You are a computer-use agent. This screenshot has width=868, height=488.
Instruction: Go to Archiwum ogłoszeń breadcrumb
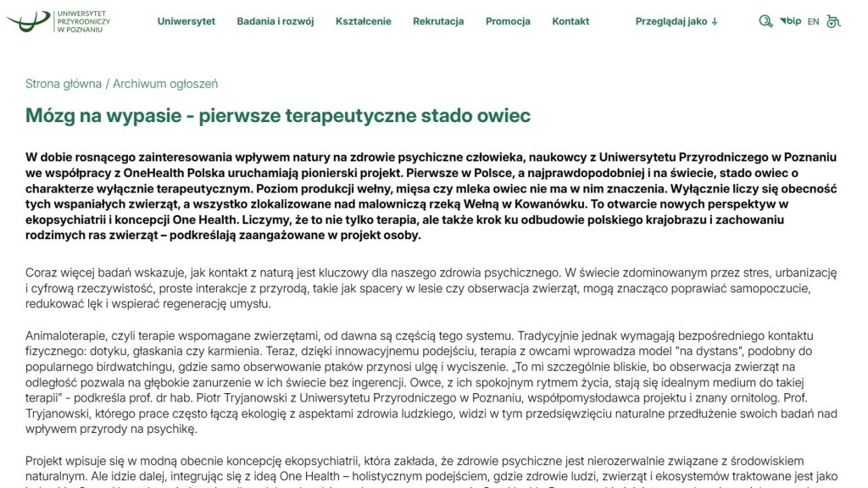[x=165, y=84]
